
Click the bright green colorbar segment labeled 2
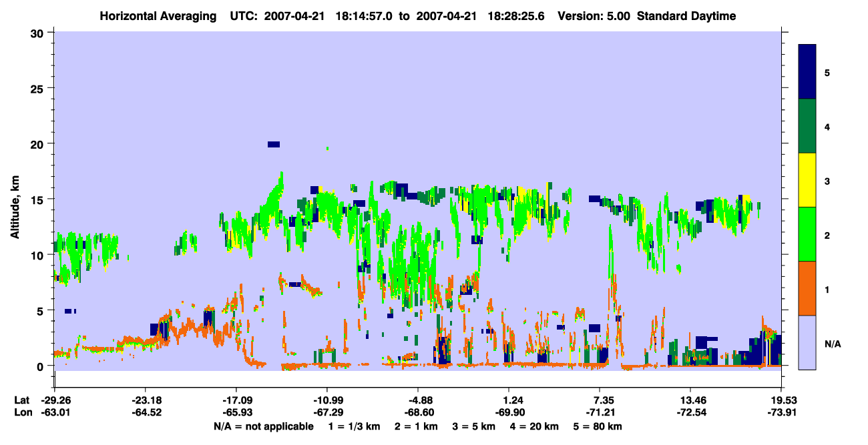coord(807,234)
